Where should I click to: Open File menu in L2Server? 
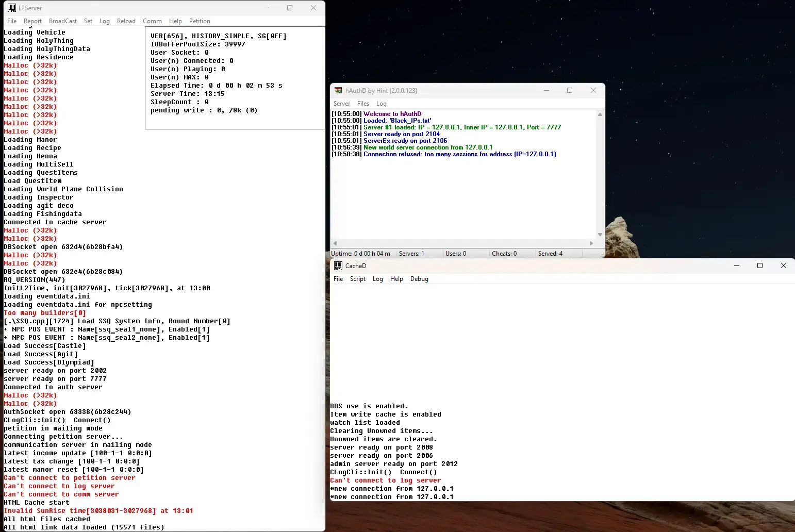(12, 21)
